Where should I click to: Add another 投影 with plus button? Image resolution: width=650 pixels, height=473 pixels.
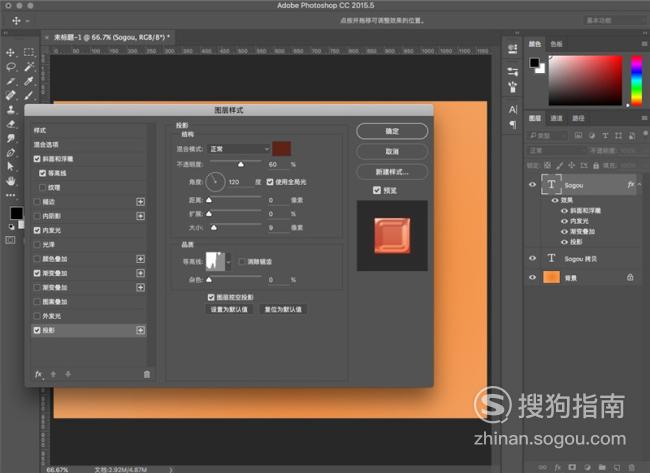[x=141, y=330]
